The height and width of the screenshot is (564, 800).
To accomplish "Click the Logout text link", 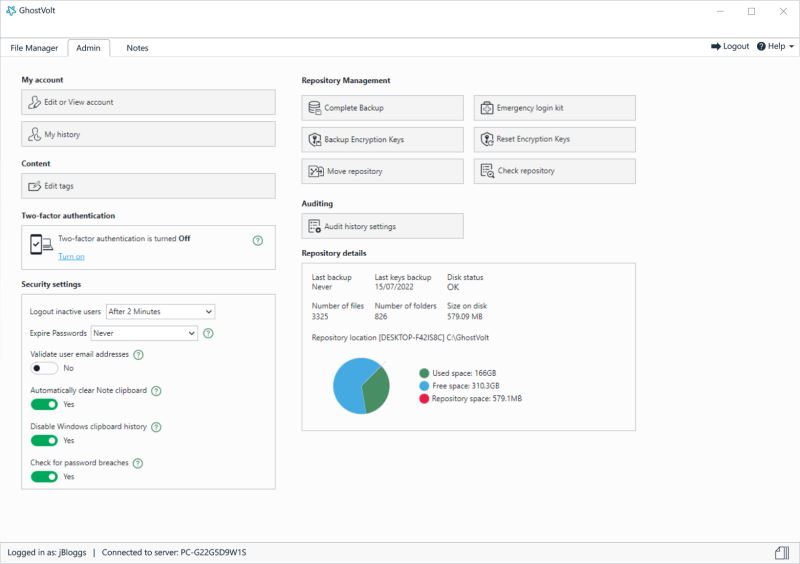I will (x=736, y=46).
